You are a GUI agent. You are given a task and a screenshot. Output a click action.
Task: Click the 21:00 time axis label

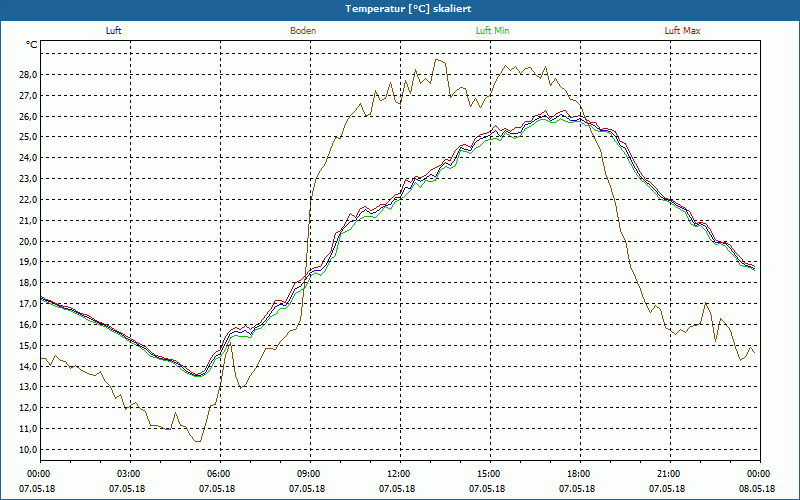[x=670, y=474]
